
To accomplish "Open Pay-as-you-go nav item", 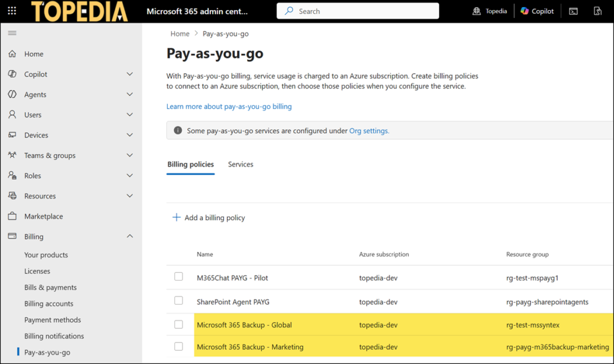I will [x=47, y=352].
